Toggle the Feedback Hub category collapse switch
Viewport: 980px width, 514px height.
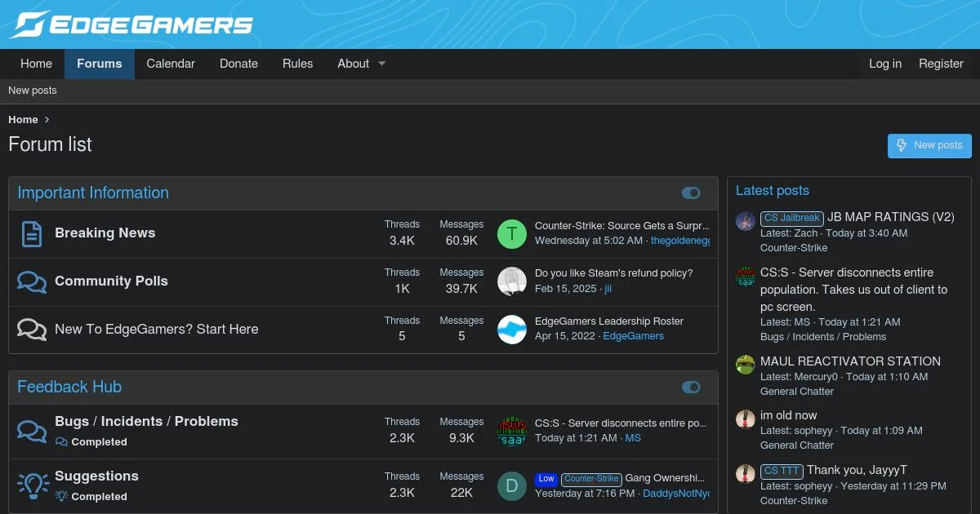click(x=691, y=388)
